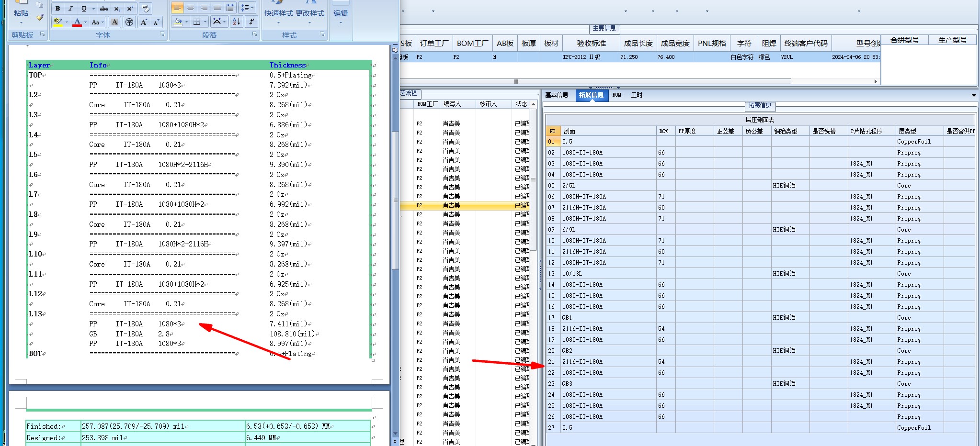Open the Font dialog launcher

tap(162, 34)
